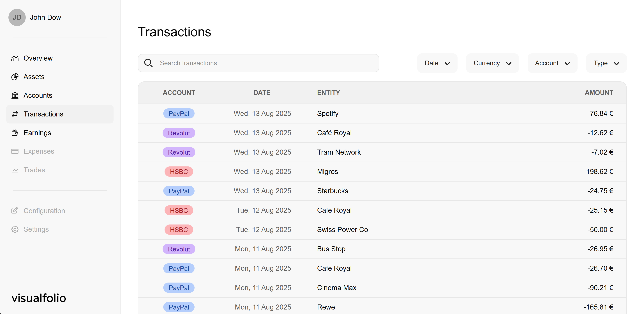Click the AMOUNT column header
This screenshot has width=644, height=314.
coord(599,93)
